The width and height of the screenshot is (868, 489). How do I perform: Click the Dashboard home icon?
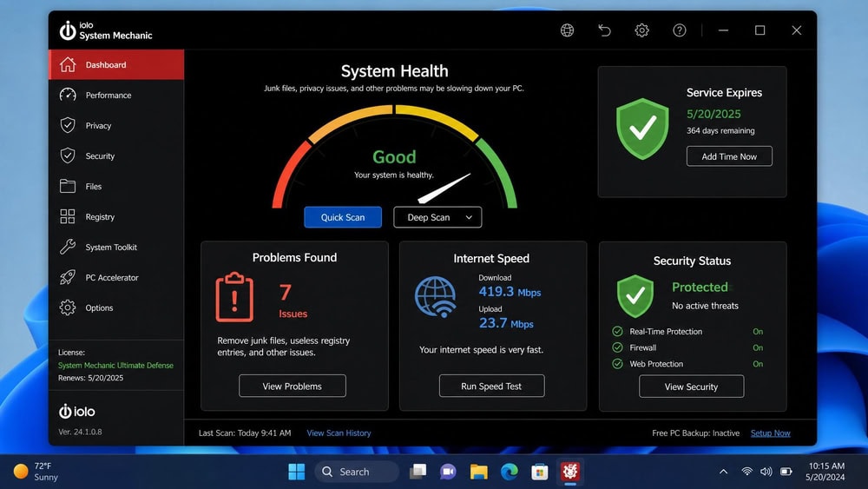(x=68, y=64)
